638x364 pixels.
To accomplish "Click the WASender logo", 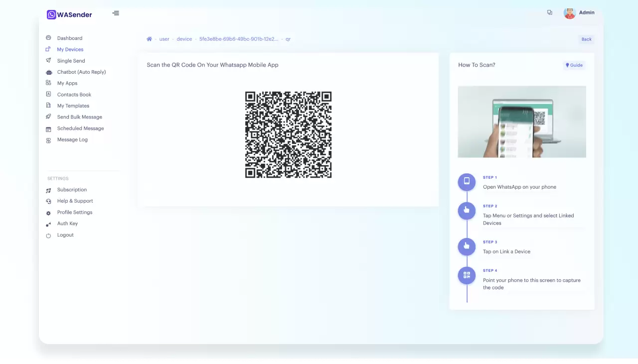I will pos(69,14).
